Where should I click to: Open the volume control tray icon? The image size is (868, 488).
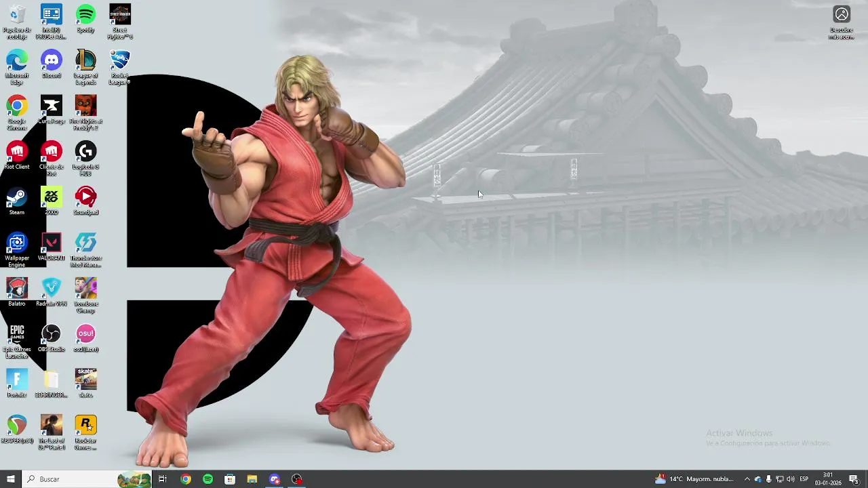coord(791,479)
